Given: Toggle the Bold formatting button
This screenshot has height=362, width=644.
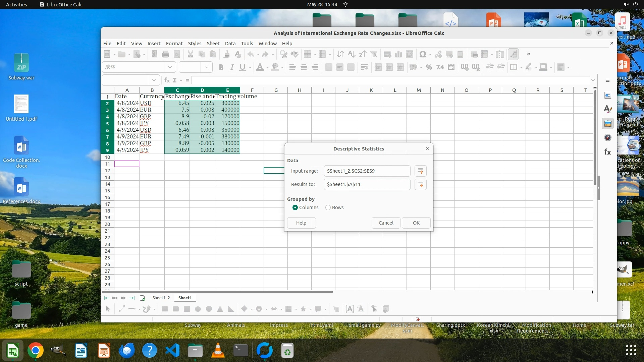Looking at the screenshot, I should point(221,67).
